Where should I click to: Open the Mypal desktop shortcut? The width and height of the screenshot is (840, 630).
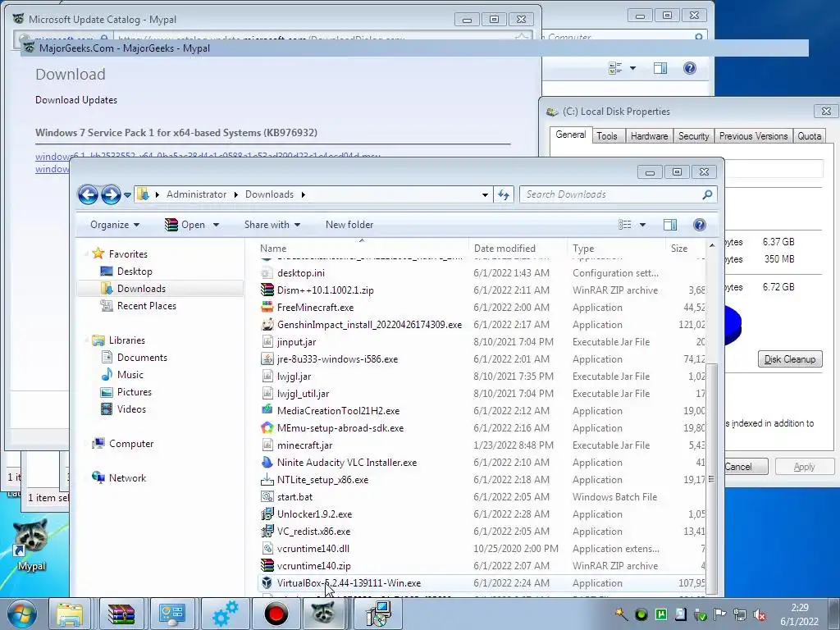[x=31, y=543]
